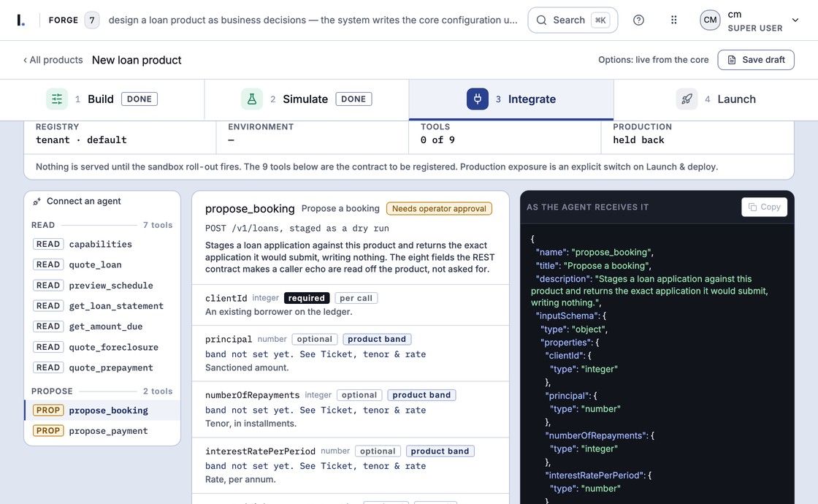
Task: Click the Integrate plug icon
Action: coord(478,99)
